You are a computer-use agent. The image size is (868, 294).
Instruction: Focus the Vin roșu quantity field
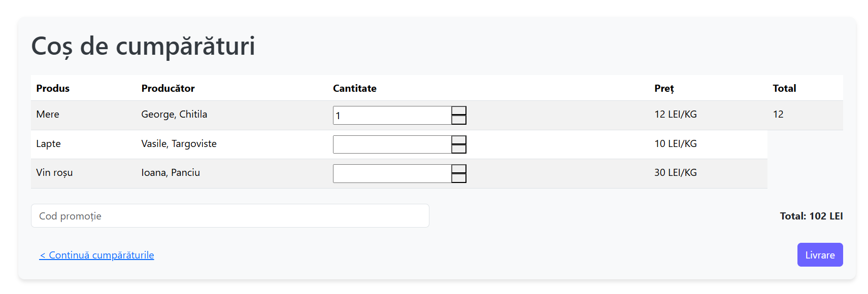point(392,173)
